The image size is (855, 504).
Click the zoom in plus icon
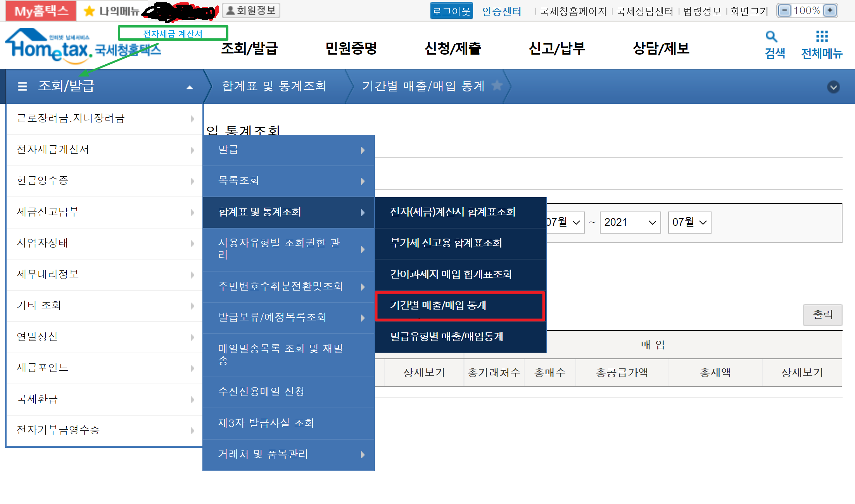tap(830, 10)
